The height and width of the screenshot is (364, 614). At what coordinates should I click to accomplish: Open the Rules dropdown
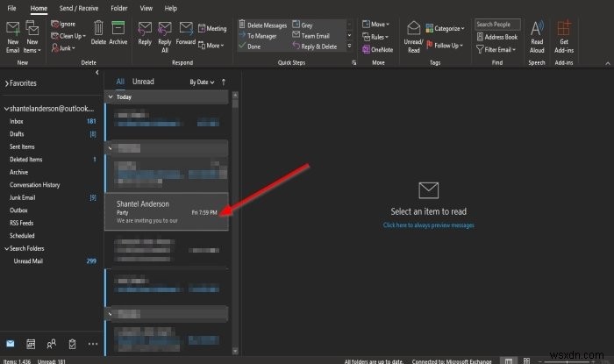(x=375, y=37)
